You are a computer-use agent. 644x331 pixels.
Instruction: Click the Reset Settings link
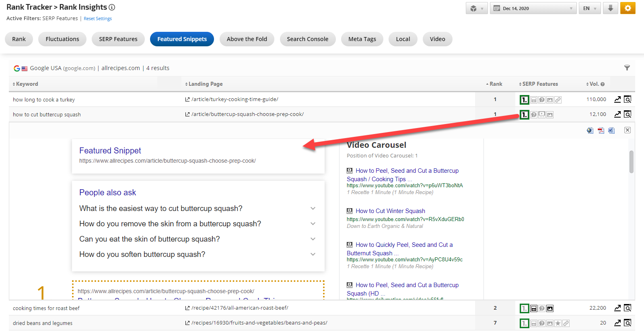[x=98, y=19]
